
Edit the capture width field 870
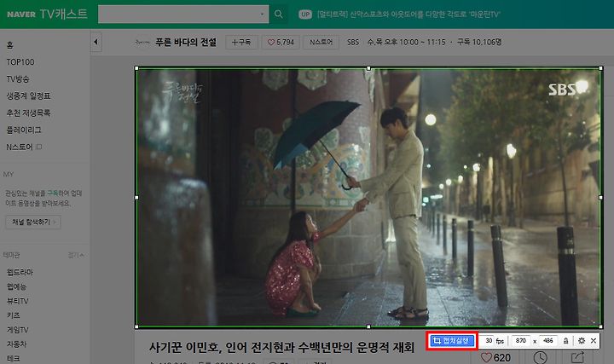tap(521, 341)
